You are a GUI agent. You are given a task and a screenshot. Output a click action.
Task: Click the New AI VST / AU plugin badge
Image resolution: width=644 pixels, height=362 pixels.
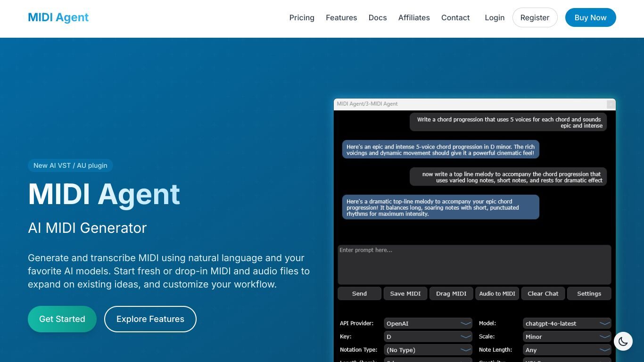[x=70, y=165]
